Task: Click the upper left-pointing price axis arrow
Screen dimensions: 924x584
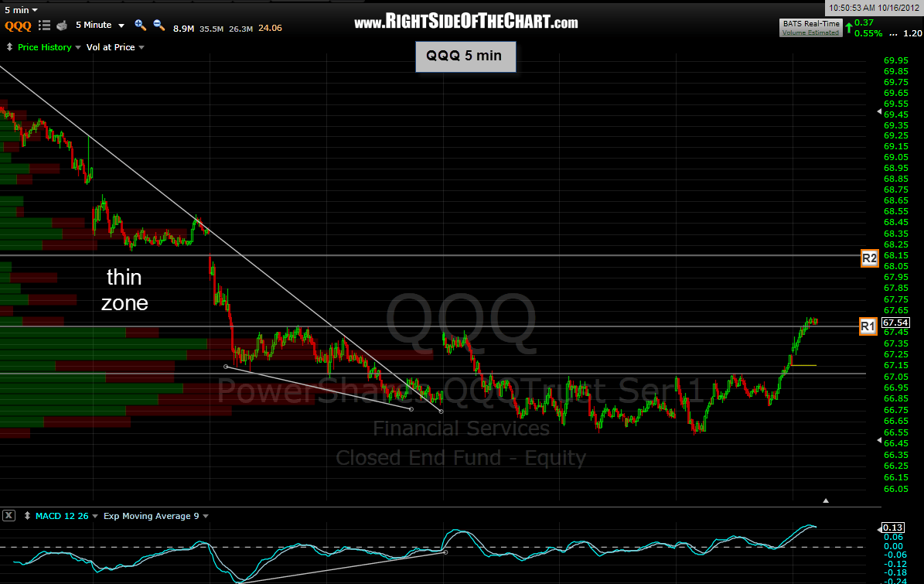Action: 879,111
